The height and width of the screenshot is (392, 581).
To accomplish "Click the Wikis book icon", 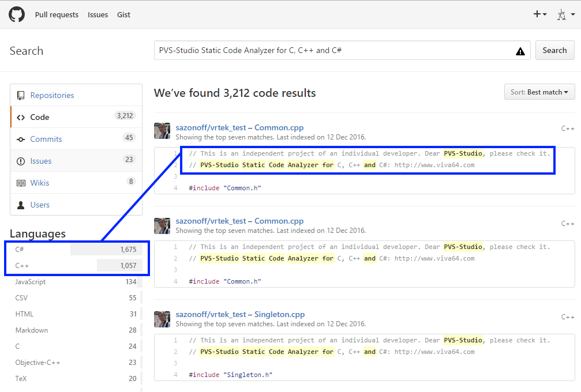I will [x=21, y=183].
